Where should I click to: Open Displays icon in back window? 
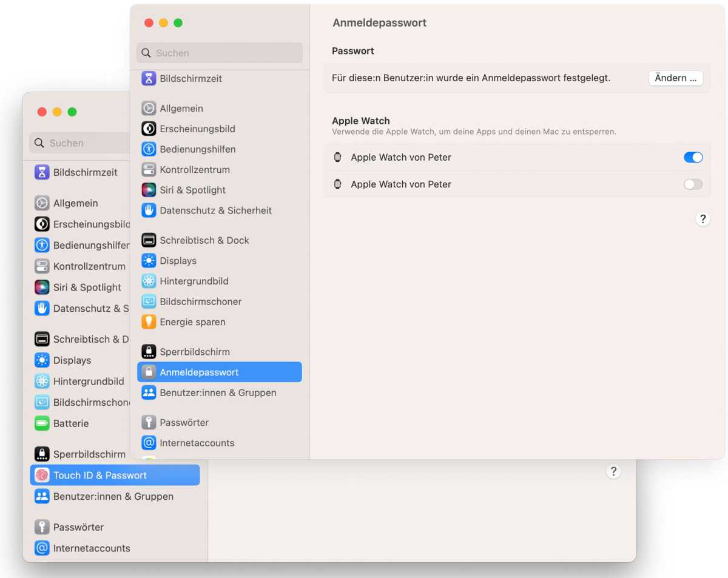coord(42,360)
